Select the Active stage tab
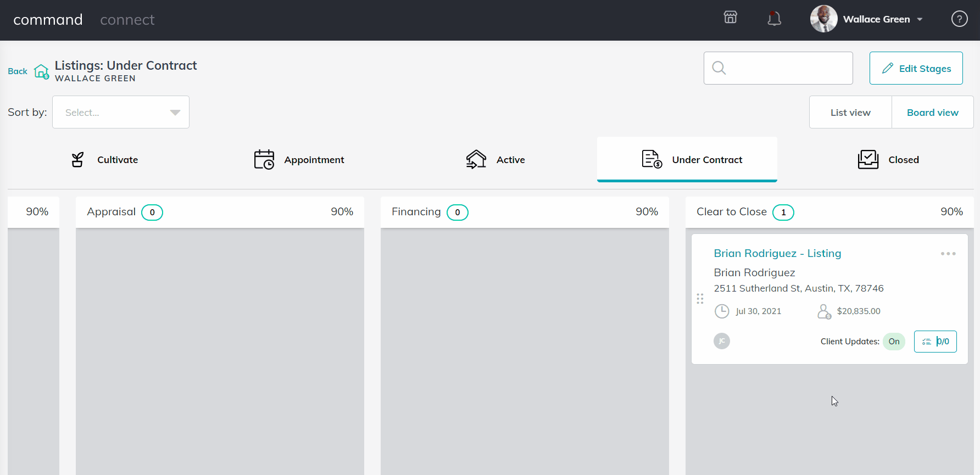 495,160
